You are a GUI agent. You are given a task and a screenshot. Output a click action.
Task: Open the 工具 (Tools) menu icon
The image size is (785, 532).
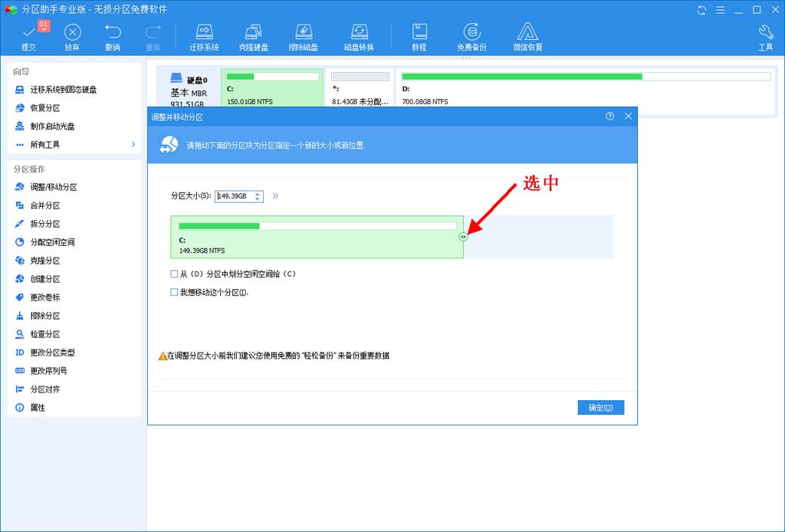(765, 36)
